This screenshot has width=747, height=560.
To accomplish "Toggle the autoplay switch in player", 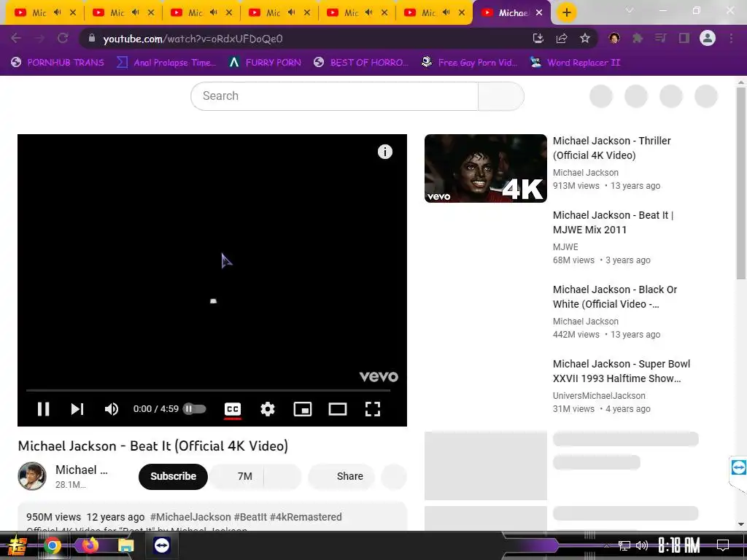I will pyautogui.click(x=194, y=409).
